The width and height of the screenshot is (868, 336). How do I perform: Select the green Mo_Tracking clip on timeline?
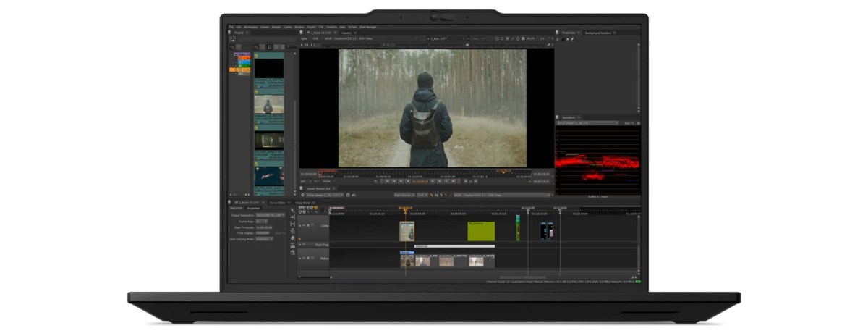(x=481, y=231)
